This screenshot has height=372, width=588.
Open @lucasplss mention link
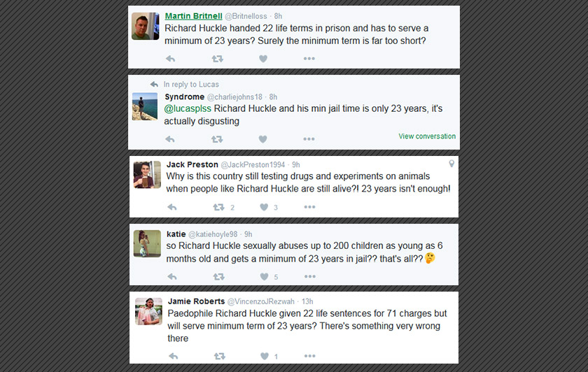click(188, 109)
